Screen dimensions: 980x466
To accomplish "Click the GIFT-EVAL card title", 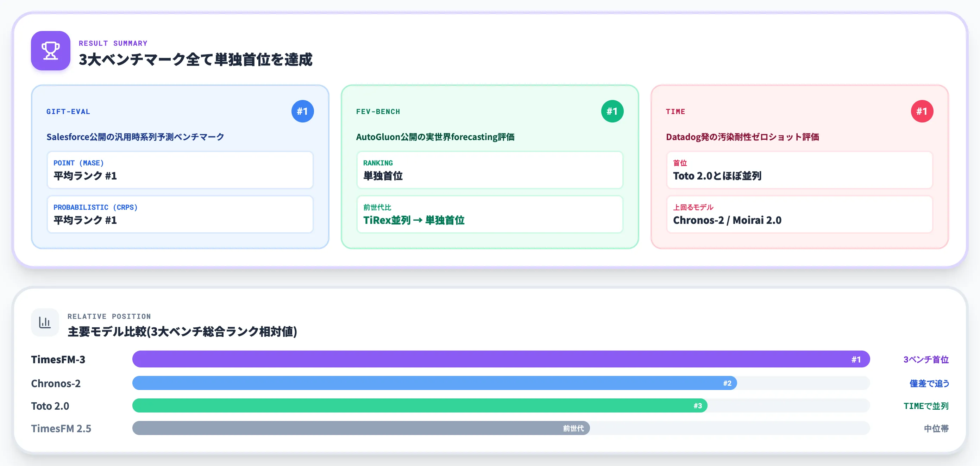I will pyautogui.click(x=68, y=112).
